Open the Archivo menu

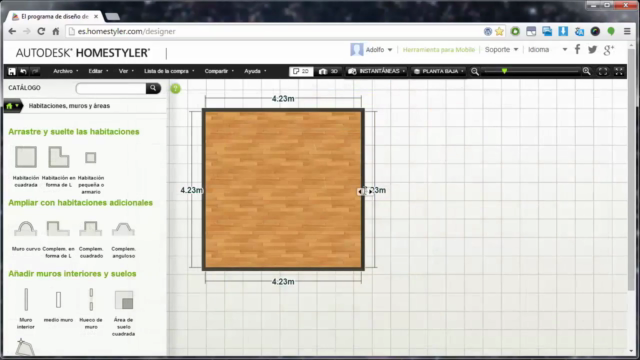pyautogui.click(x=65, y=71)
